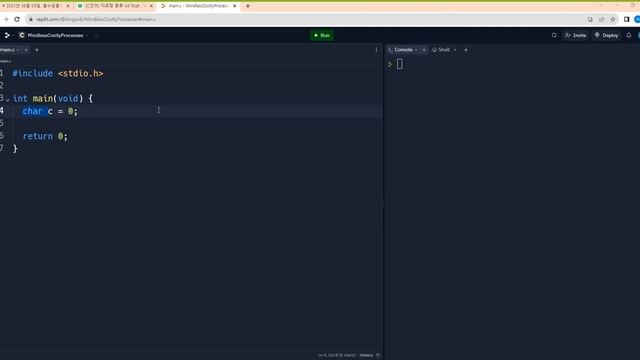640x360 pixels.
Task: Open the notifications bell icon
Action: point(629,36)
